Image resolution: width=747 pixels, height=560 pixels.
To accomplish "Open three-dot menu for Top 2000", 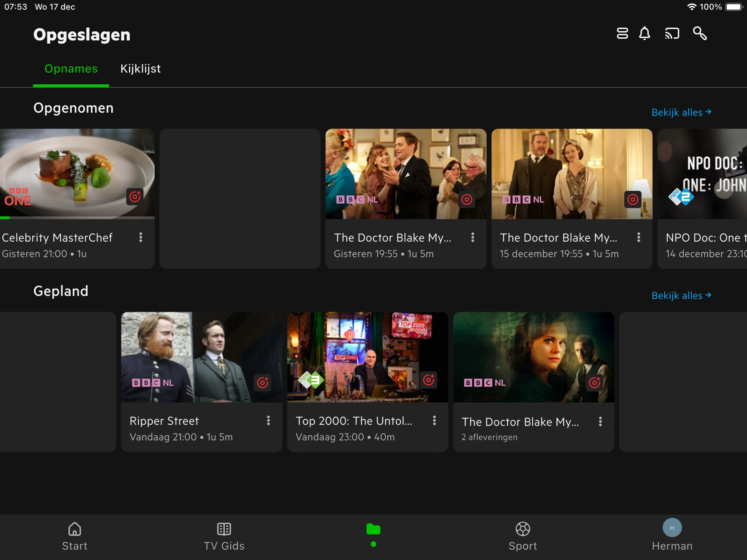I will [434, 420].
